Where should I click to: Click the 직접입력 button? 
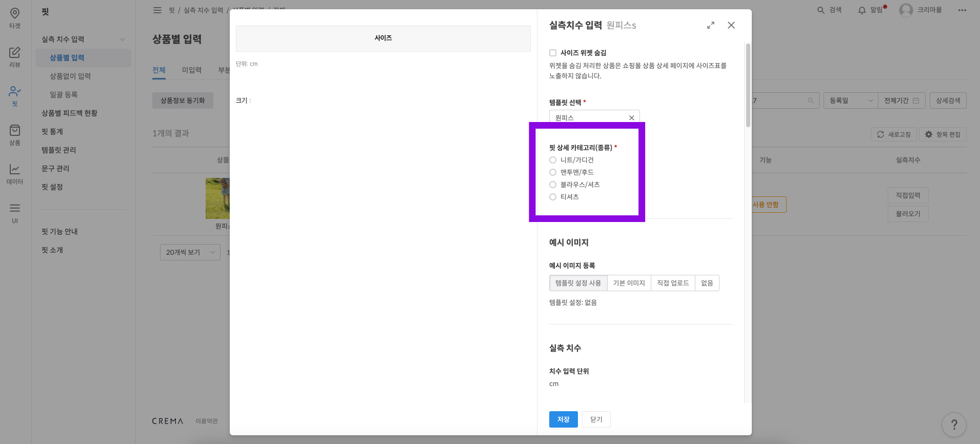[908, 195]
